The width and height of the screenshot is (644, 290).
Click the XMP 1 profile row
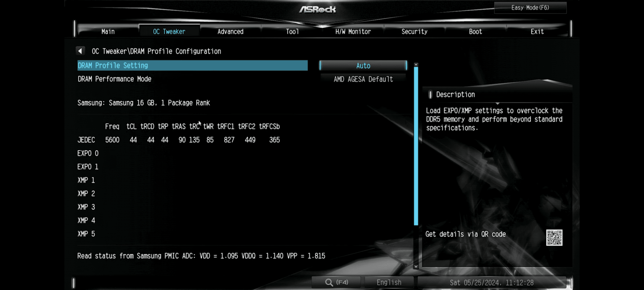pyautogui.click(x=86, y=180)
